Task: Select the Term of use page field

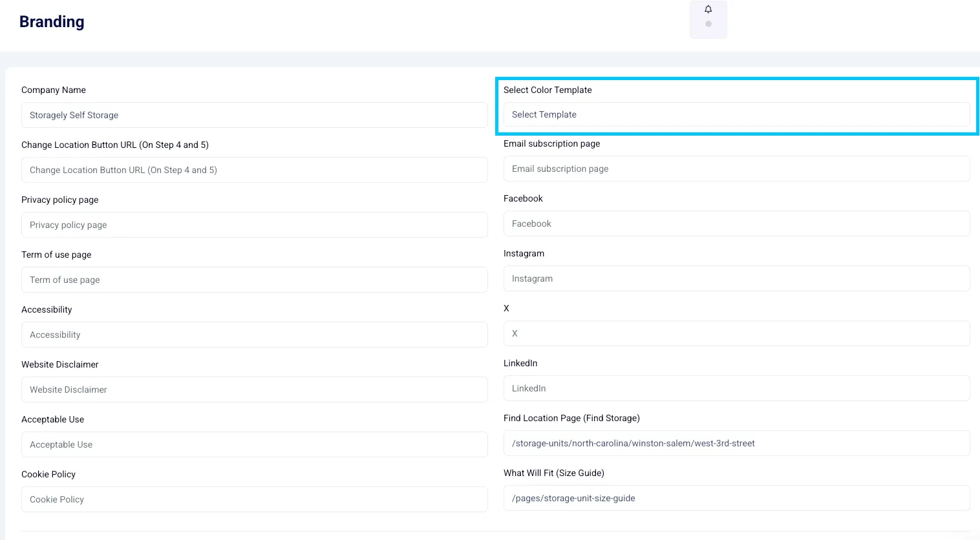Action: pos(255,280)
